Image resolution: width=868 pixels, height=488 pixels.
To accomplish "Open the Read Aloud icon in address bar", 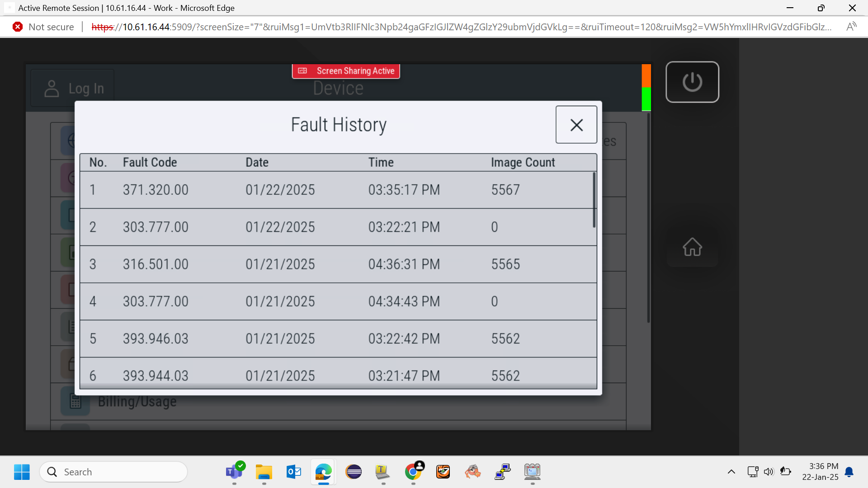I will click(x=851, y=27).
